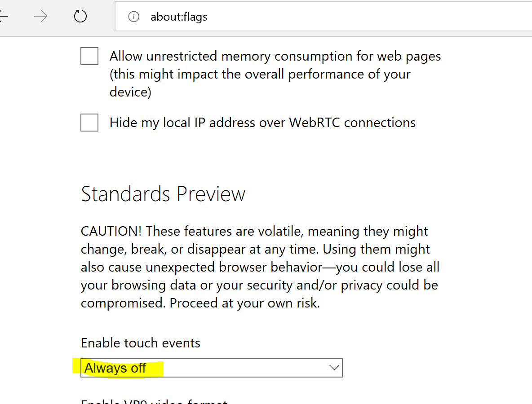
Task: Select the highlighted "Always off" value
Action: pos(115,368)
